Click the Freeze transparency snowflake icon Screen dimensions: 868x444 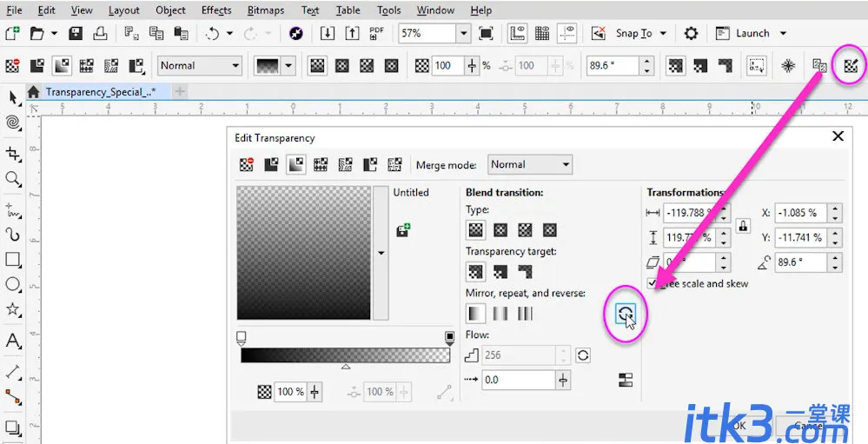[788, 66]
